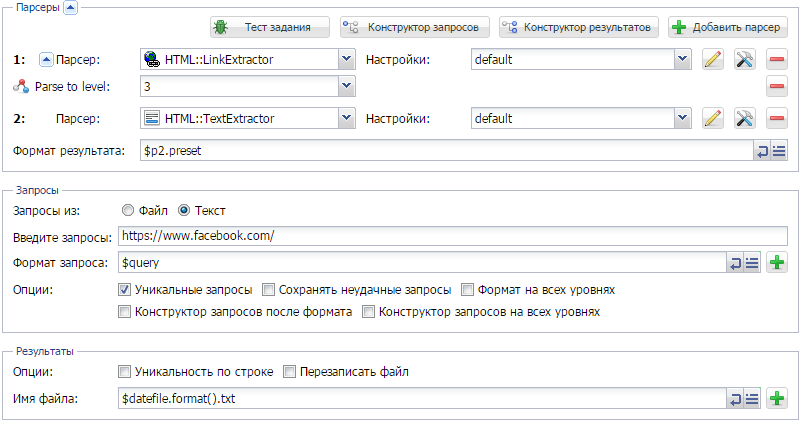The width and height of the screenshot is (802, 428).
Task: Toggle word wrap icon in Имя файла field
Action: pos(735,398)
